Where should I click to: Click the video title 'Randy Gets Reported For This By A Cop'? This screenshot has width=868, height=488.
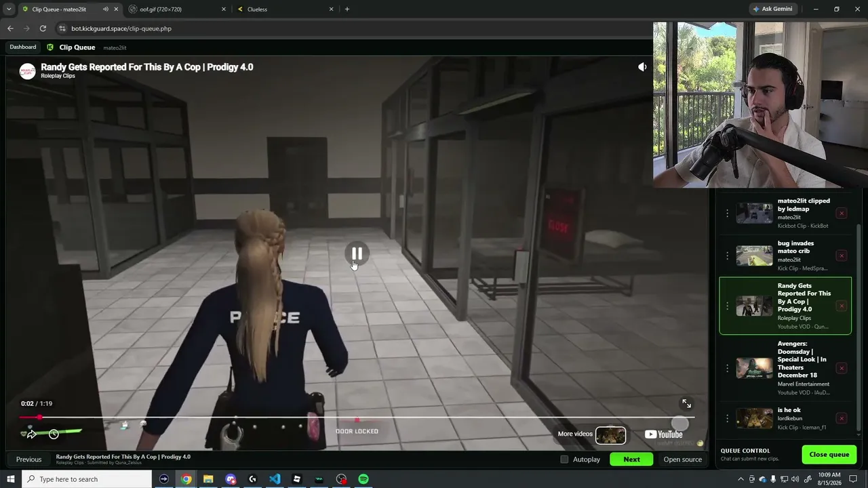(147, 67)
